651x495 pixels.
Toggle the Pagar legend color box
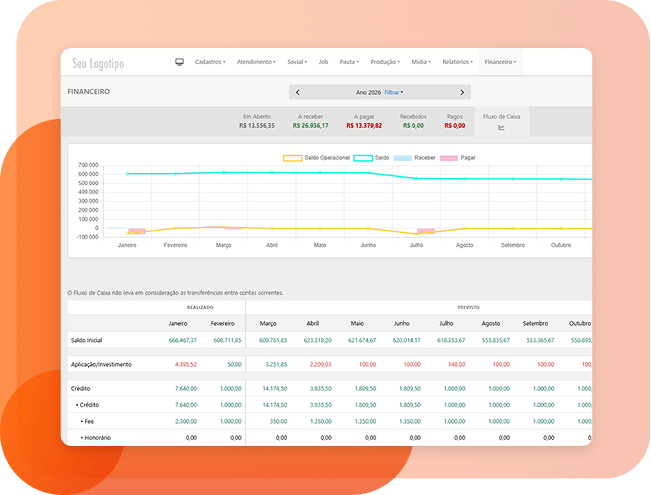pyautogui.click(x=449, y=158)
